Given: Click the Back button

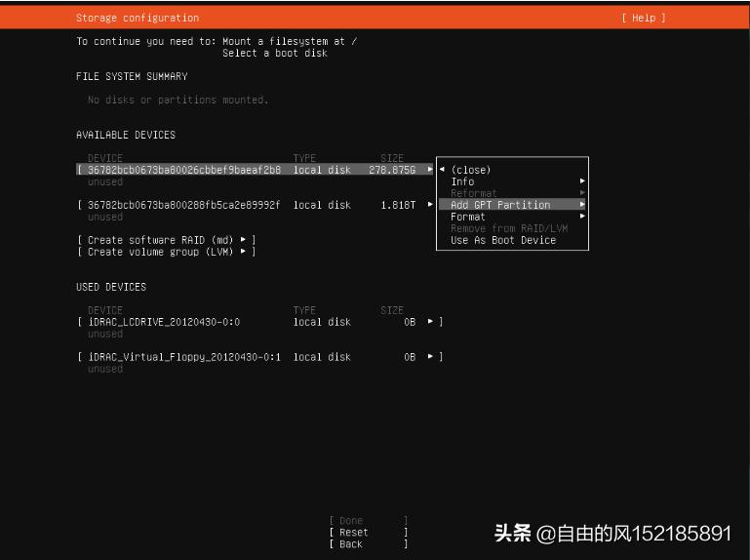Looking at the screenshot, I should click(369, 544).
